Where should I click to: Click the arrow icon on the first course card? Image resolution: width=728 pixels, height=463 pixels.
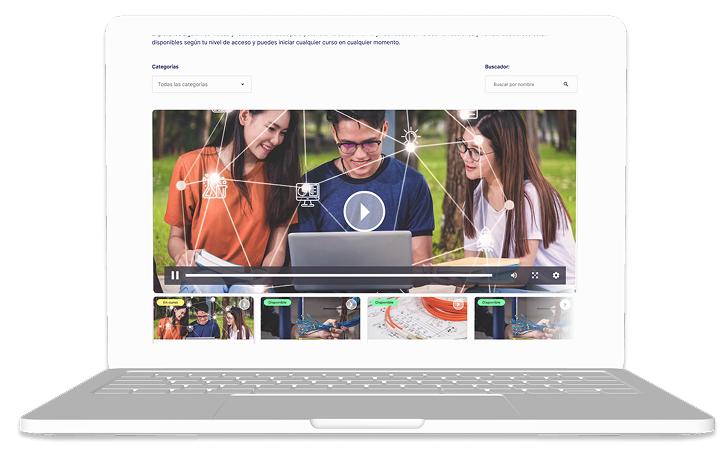(244, 304)
